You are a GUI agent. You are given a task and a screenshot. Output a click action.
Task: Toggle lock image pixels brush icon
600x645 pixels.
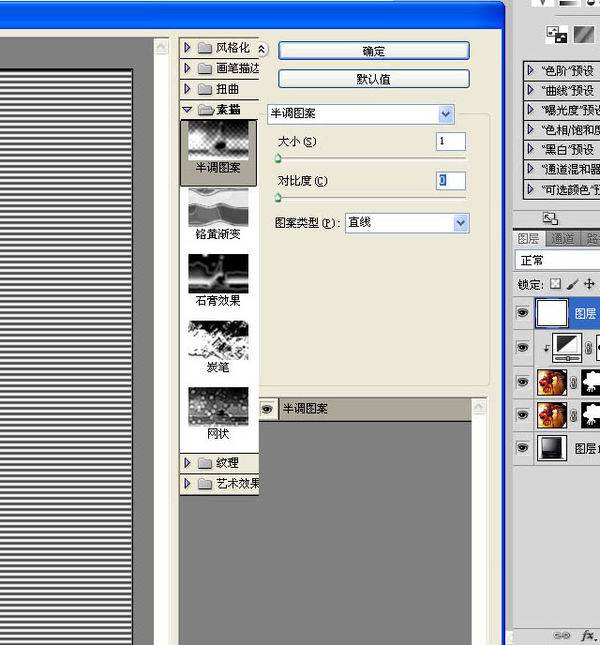pos(572,283)
